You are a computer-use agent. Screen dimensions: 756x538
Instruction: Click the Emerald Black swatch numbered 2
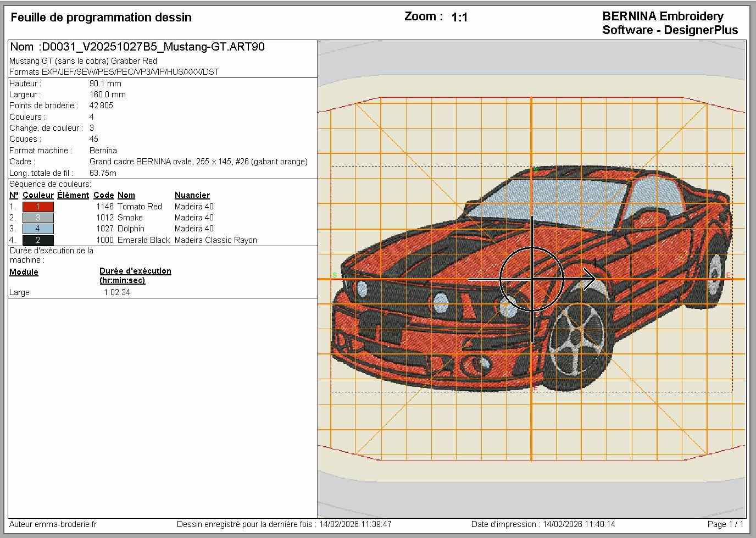[38, 240]
